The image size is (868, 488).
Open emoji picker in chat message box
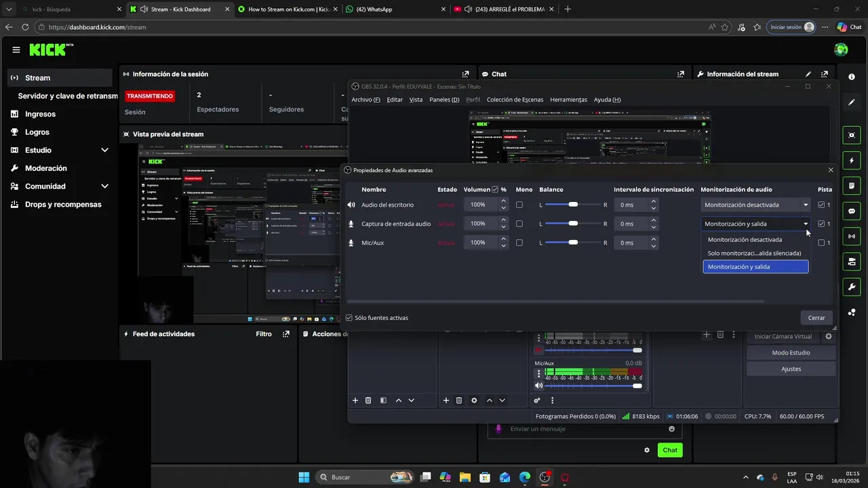pos(672,428)
